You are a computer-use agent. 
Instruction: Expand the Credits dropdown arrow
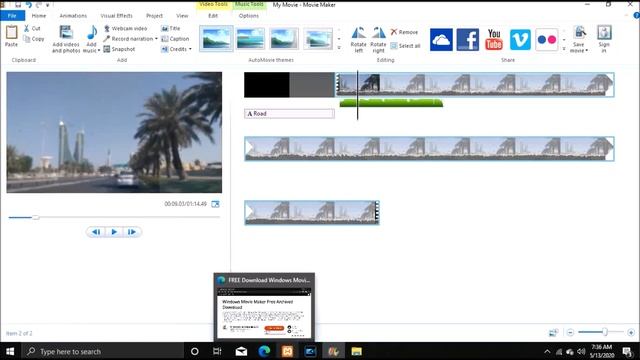click(190, 49)
